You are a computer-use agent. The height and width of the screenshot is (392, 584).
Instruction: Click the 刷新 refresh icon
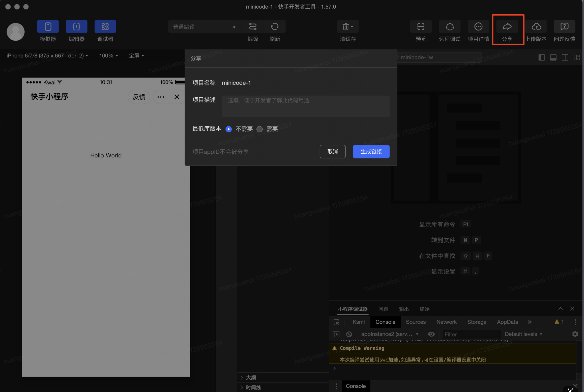(x=275, y=26)
